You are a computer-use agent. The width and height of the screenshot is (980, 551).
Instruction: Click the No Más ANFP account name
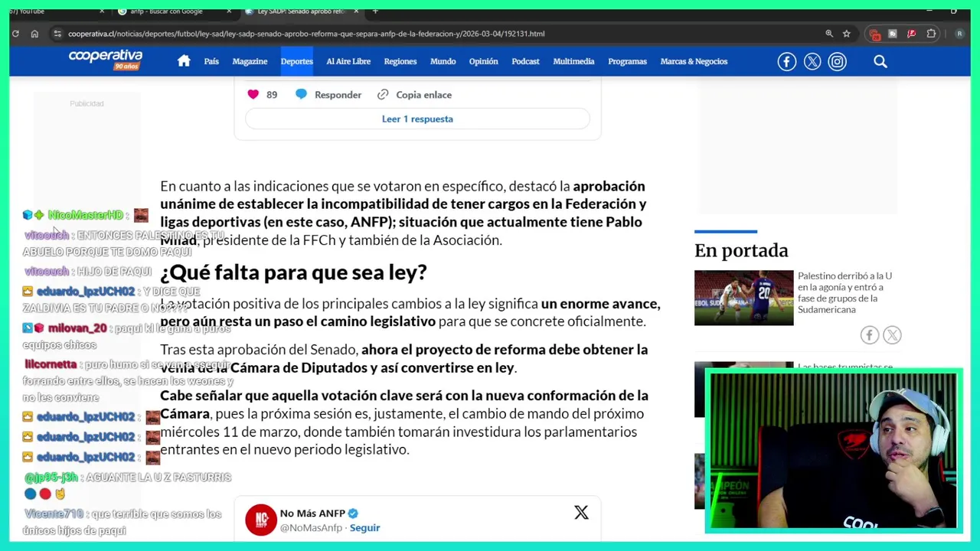312,514
